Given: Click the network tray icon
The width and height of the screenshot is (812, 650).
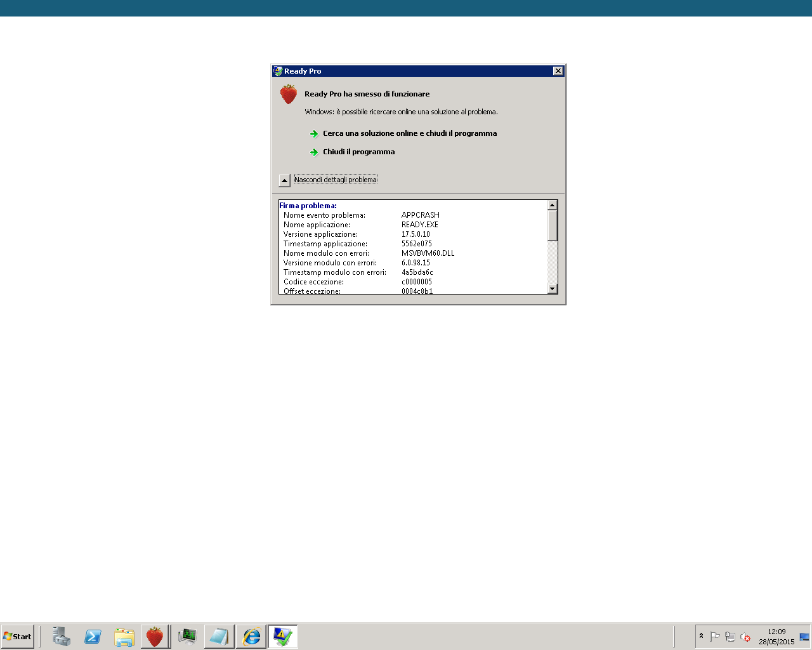Looking at the screenshot, I should point(730,637).
